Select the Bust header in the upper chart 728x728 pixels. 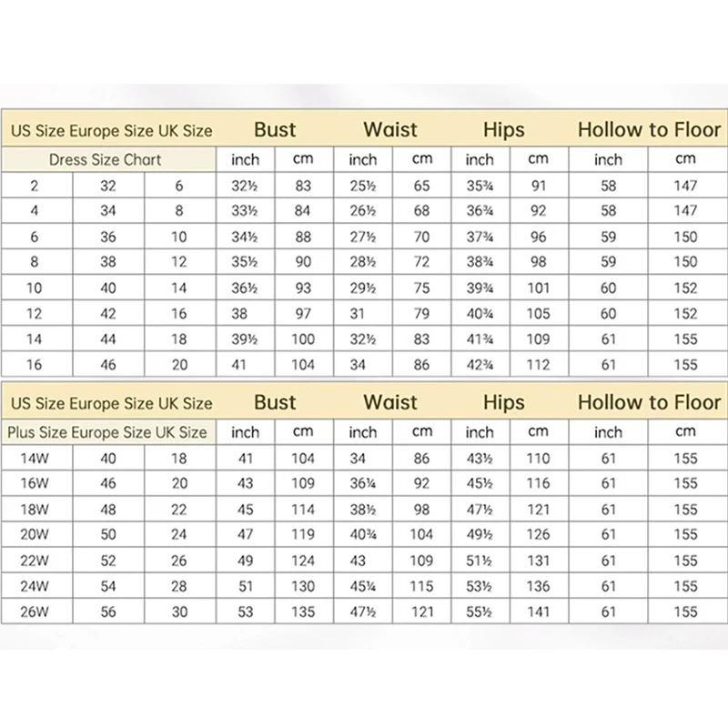275,130
